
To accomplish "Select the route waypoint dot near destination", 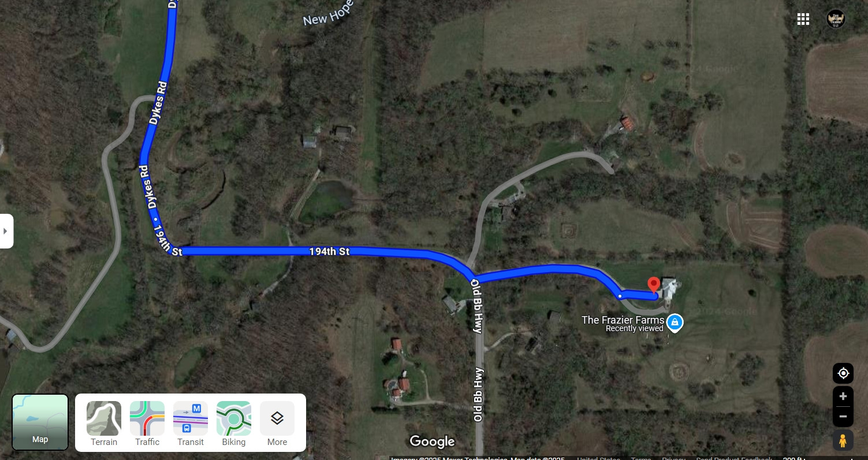I will pyautogui.click(x=620, y=296).
